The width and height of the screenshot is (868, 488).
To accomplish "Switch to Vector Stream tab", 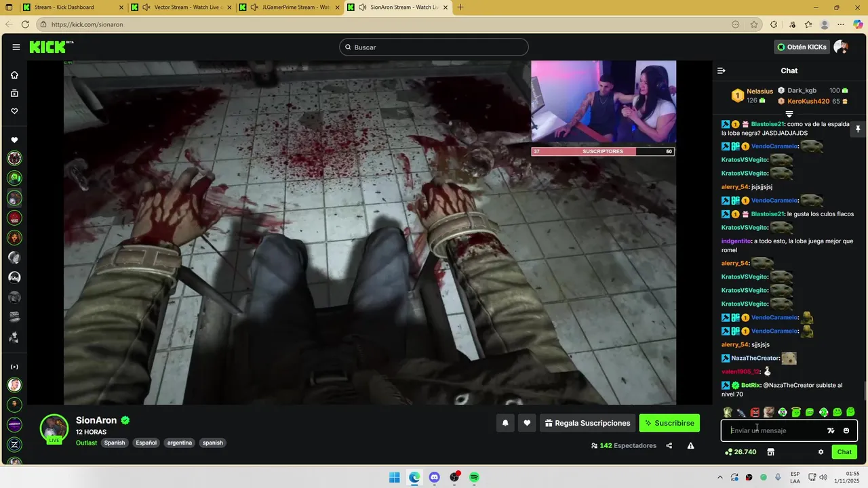I will 180,7.
